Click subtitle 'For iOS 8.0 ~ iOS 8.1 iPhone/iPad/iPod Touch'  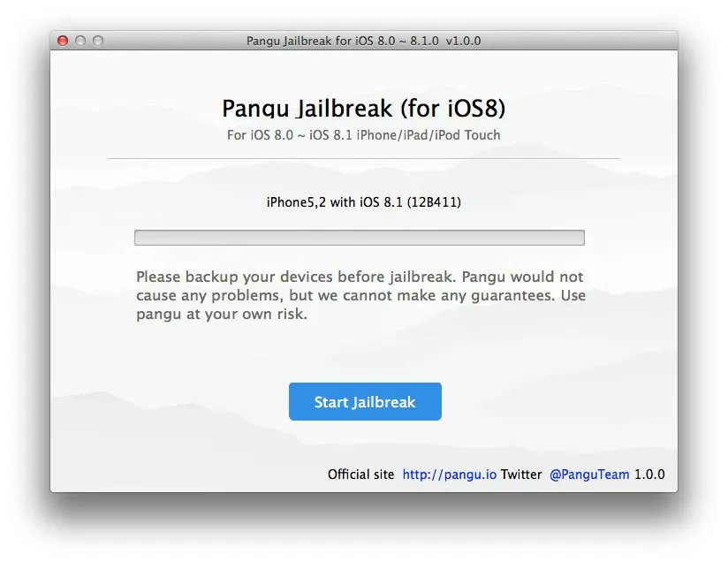click(363, 135)
